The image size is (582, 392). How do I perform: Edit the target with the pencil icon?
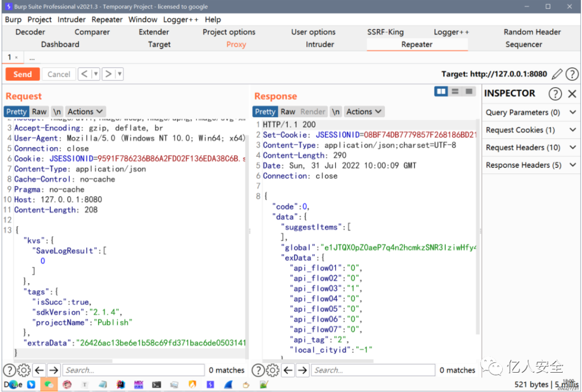557,74
